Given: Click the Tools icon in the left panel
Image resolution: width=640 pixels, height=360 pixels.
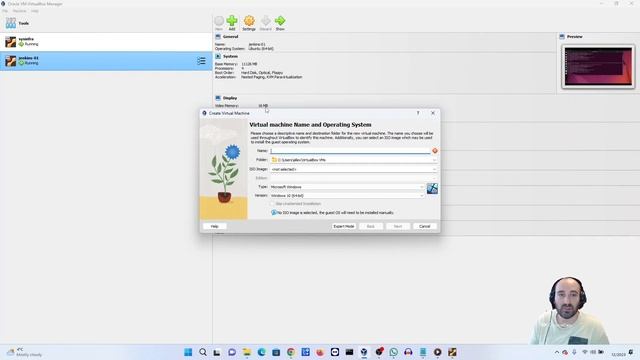Looking at the screenshot, I should point(11,23).
